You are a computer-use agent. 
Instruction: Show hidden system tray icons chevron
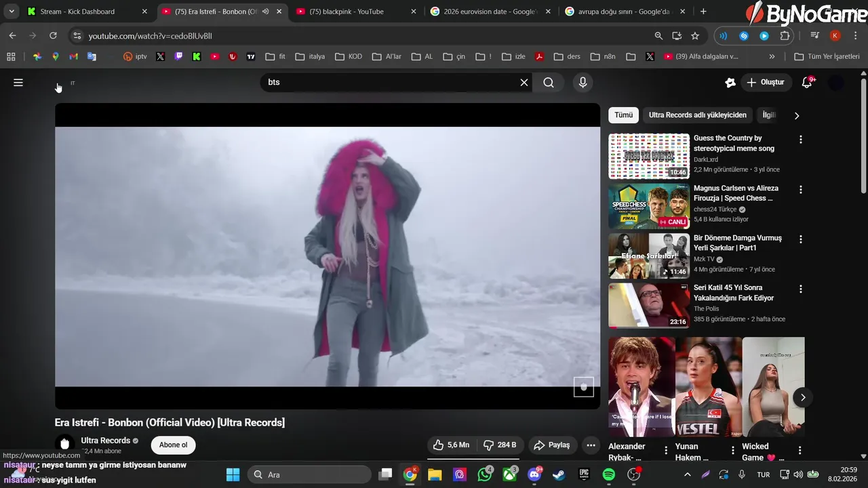(x=687, y=474)
